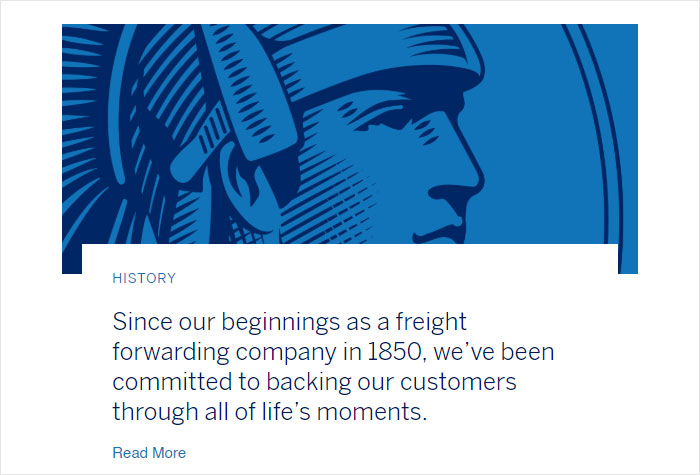Click the centurion's lips in the illustration
The image size is (700, 475).
tap(440, 230)
